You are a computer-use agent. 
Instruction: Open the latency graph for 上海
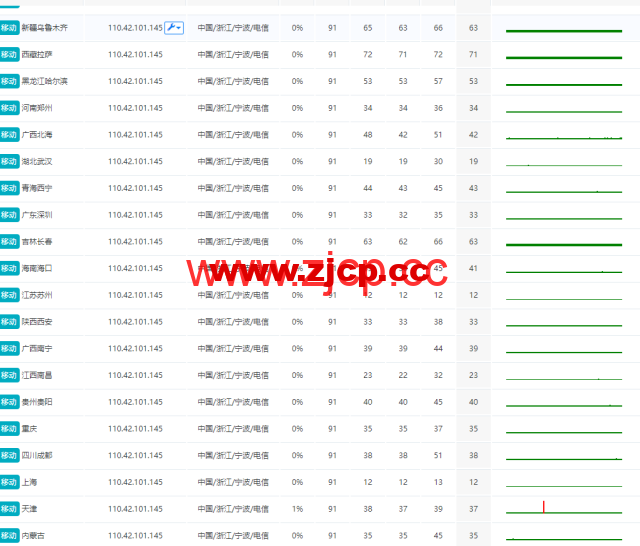(x=564, y=486)
